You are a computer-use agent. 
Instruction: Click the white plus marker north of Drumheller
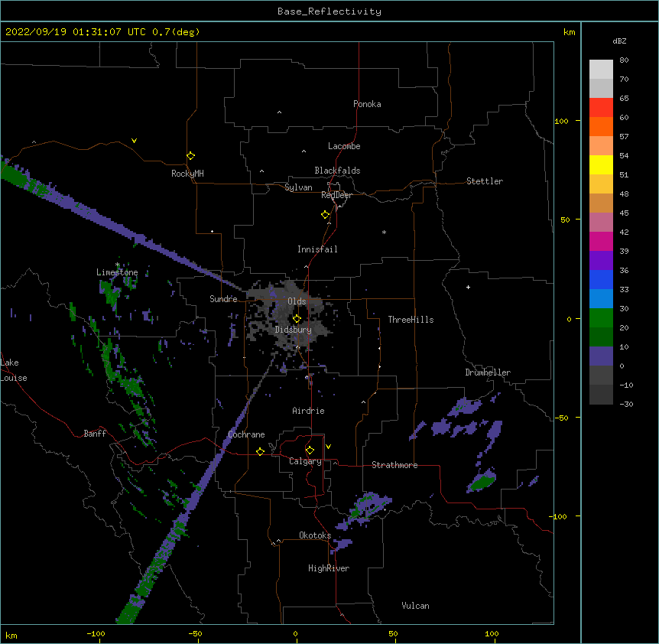click(468, 287)
